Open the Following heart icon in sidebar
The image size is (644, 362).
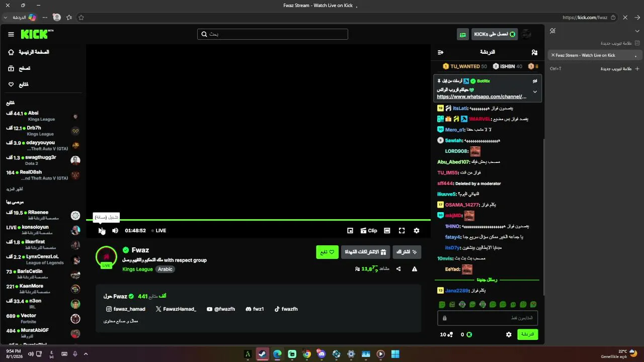point(11,84)
